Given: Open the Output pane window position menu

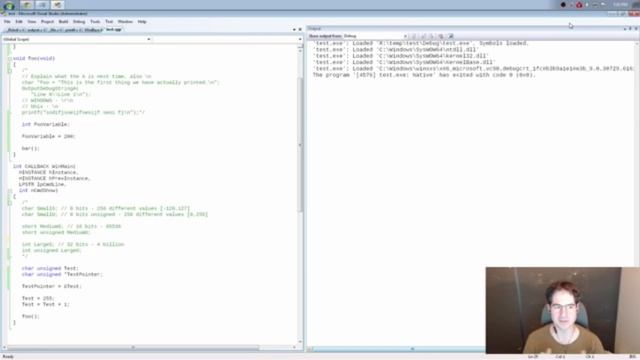Looking at the screenshot, I should coord(625,29).
